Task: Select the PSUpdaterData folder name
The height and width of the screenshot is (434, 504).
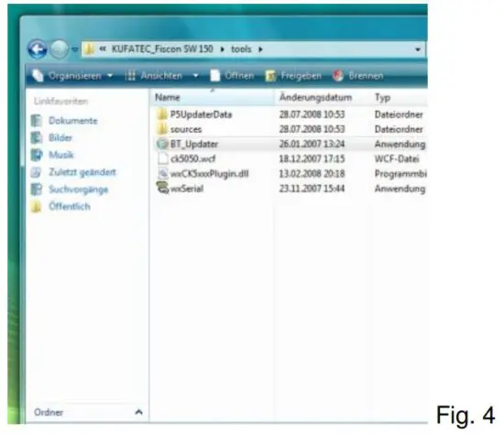Action: point(201,114)
